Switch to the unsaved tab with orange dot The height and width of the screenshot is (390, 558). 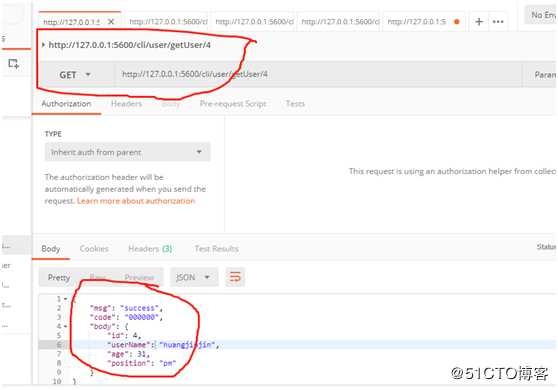[x=423, y=22]
